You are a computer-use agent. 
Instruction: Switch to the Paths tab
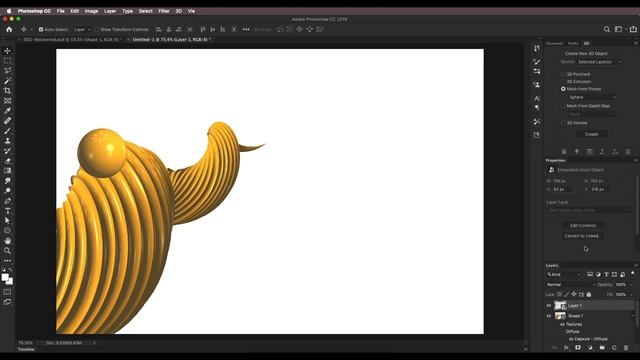(x=573, y=43)
